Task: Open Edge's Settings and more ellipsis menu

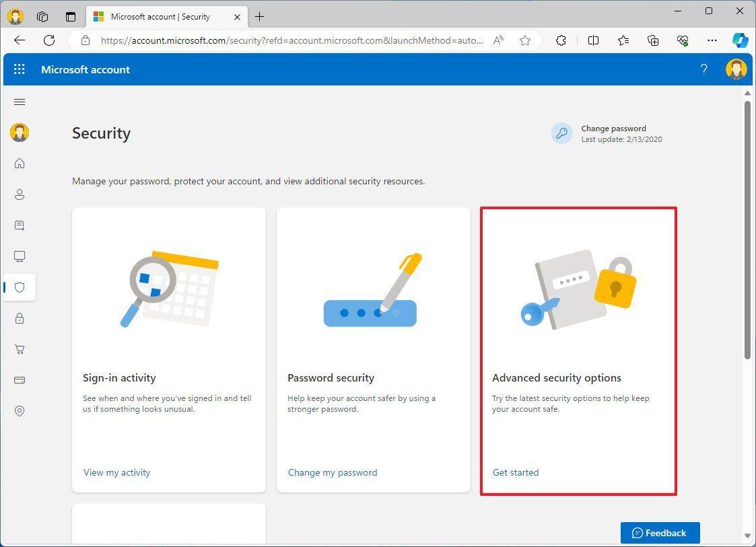Action: 712,40
